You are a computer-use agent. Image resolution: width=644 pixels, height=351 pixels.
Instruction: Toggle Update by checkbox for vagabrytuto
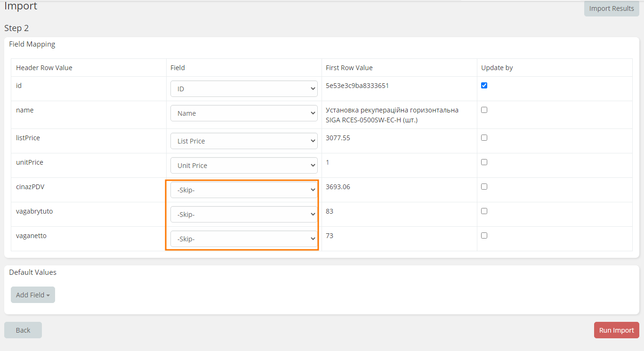point(484,211)
